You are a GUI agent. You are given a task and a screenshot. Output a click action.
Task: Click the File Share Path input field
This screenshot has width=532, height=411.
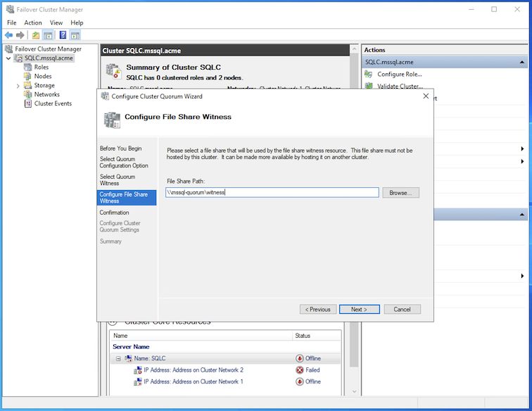(272, 192)
